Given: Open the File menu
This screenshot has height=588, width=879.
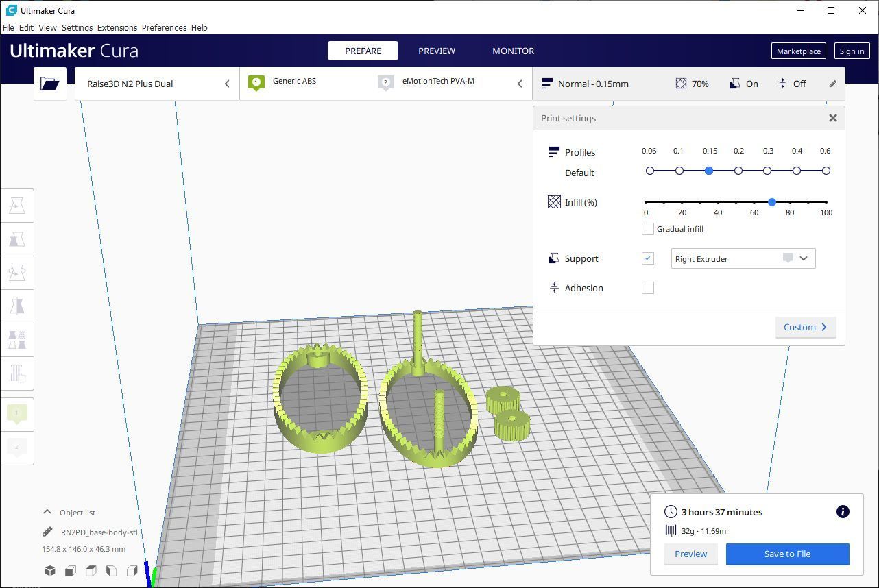Looking at the screenshot, I should (8, 28).
